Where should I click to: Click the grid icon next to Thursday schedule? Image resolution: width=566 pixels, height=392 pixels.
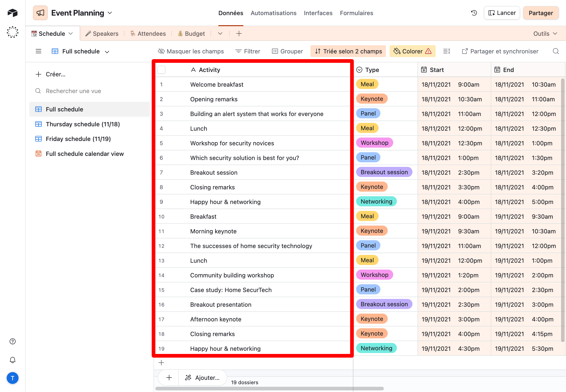click(38, 124)
